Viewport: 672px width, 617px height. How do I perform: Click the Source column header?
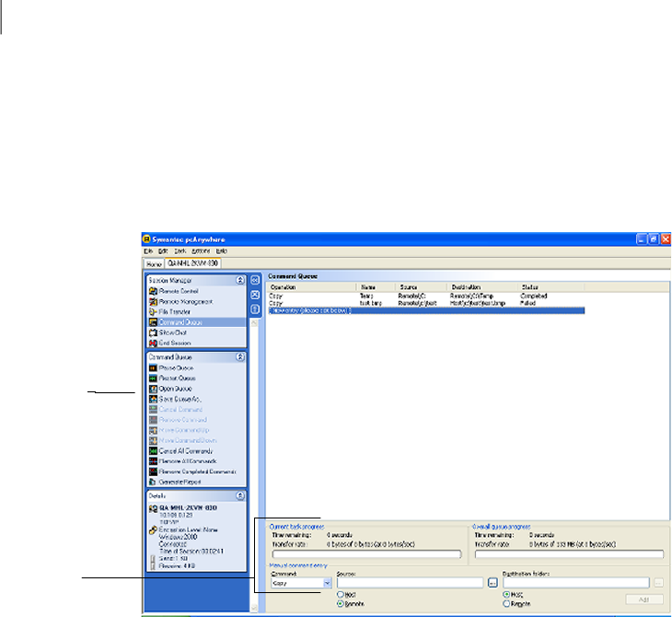tap(421, 287)
